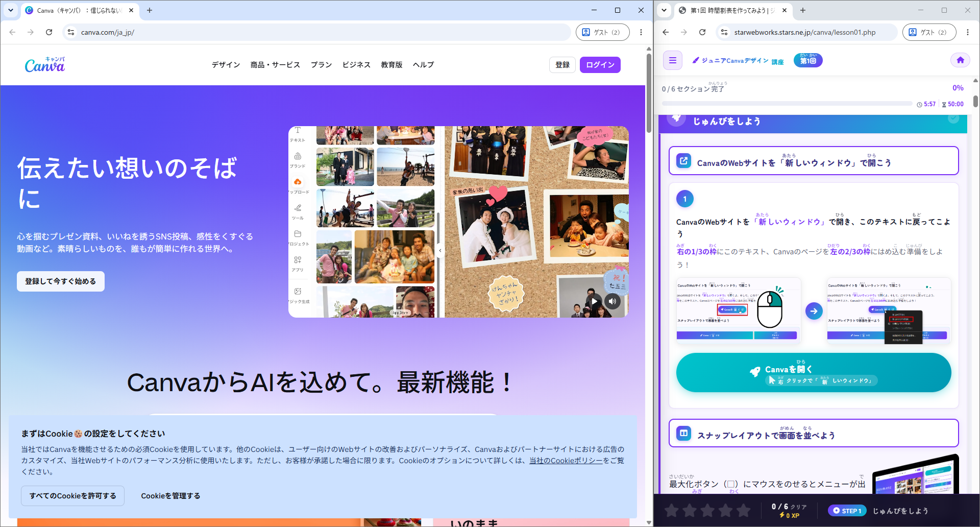Screen dimensions: 980x527
Task: Open Chrome menu in Canva window
Action: click(x=641, y=32)
